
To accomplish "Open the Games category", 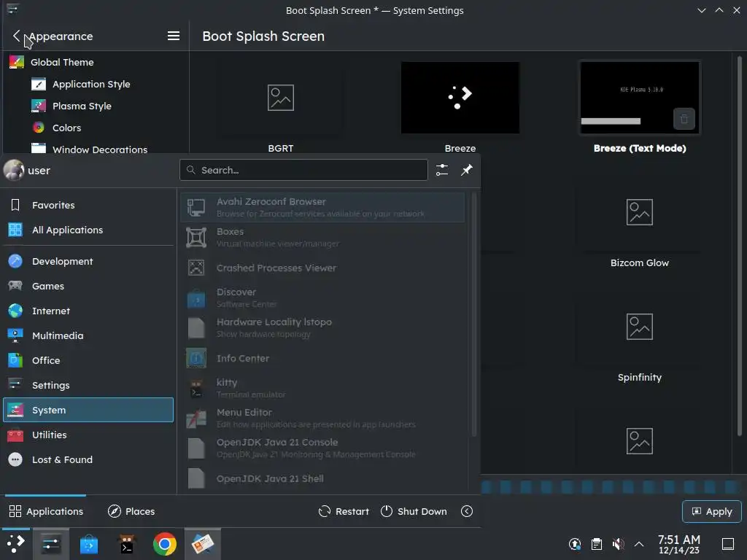I will [x=88, y=286].
